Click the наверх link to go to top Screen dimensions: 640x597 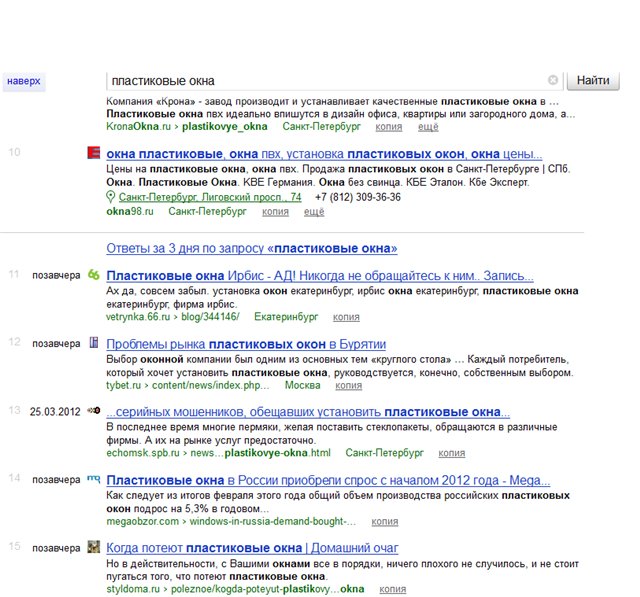pos(24,81)
